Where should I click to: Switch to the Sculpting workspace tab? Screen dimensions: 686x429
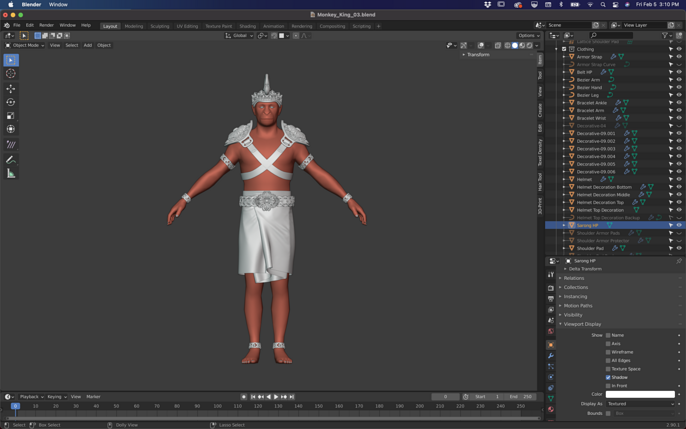pyautogui.click(x=160, y=26)
